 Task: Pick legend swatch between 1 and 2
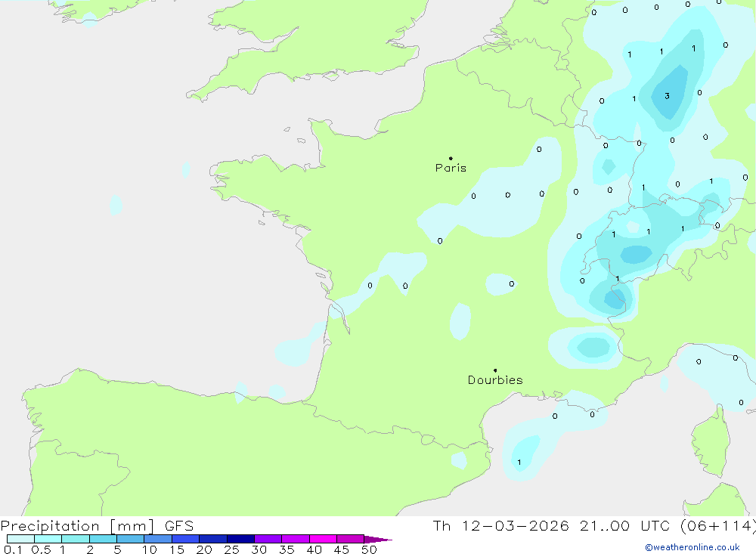pos(76,539)
